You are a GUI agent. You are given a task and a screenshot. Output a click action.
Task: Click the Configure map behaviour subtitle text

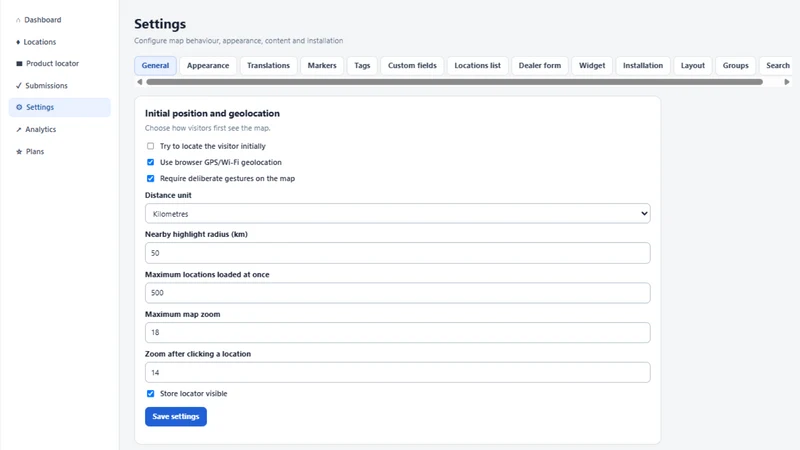[x=239, y=41]
